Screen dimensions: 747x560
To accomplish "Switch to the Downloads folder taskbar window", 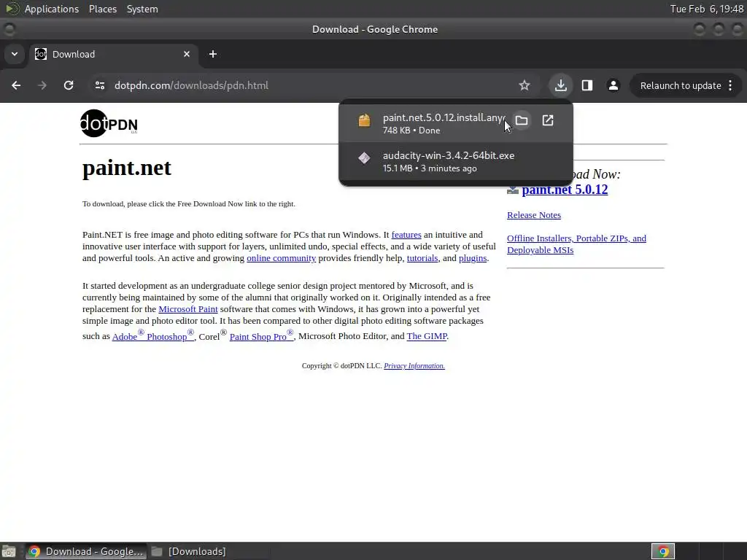I will point(189,551).
